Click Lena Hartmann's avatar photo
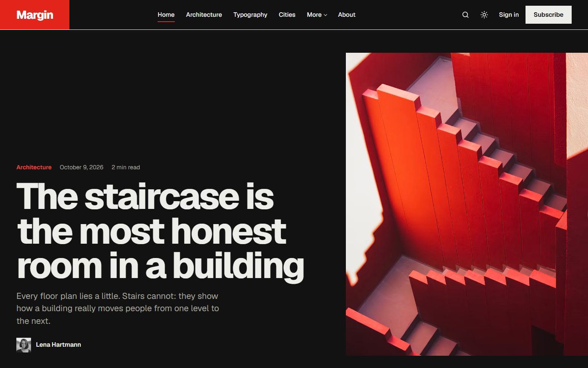This screenshot has width=588, height=368. 24,345
